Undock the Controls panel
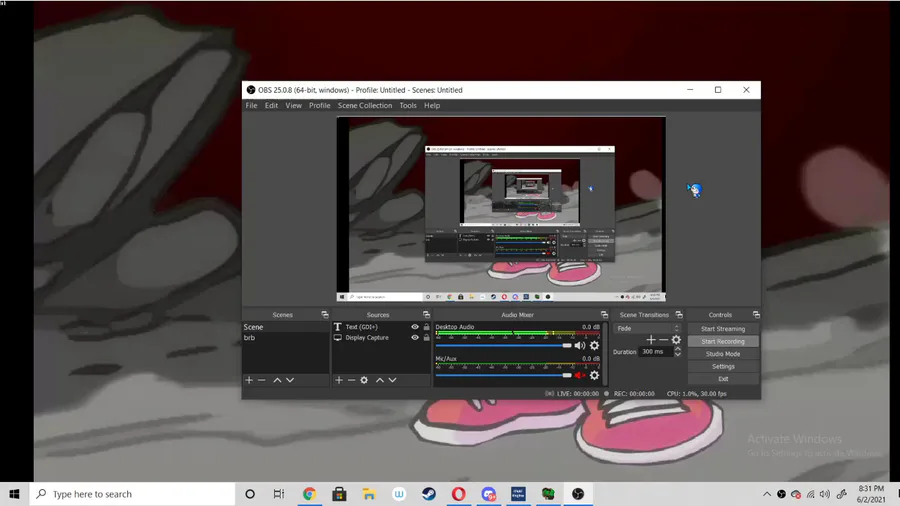900x506 pixels. [756, 314]
